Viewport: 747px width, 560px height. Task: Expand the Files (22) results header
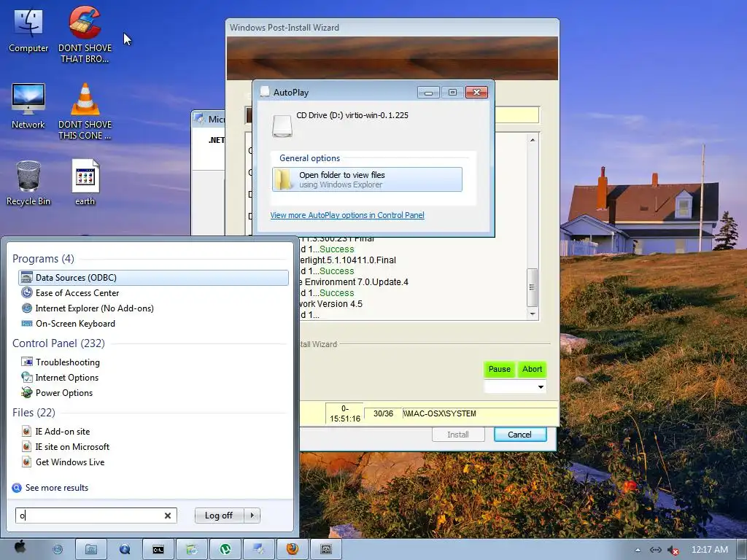(34, 413)
